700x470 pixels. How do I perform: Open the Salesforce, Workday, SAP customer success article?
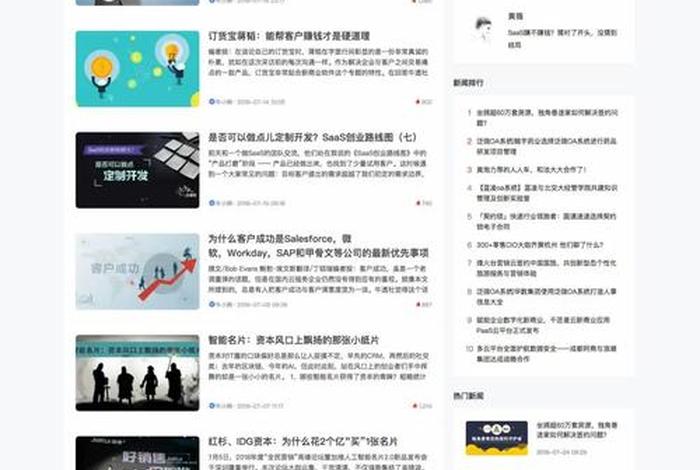click(x=318, y=246)
